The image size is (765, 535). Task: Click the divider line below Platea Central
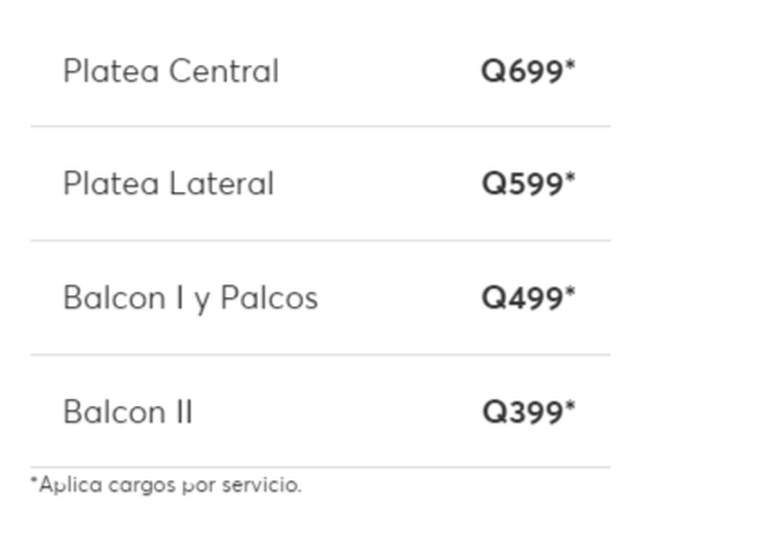pyautogui.click(x=321, y=126)
